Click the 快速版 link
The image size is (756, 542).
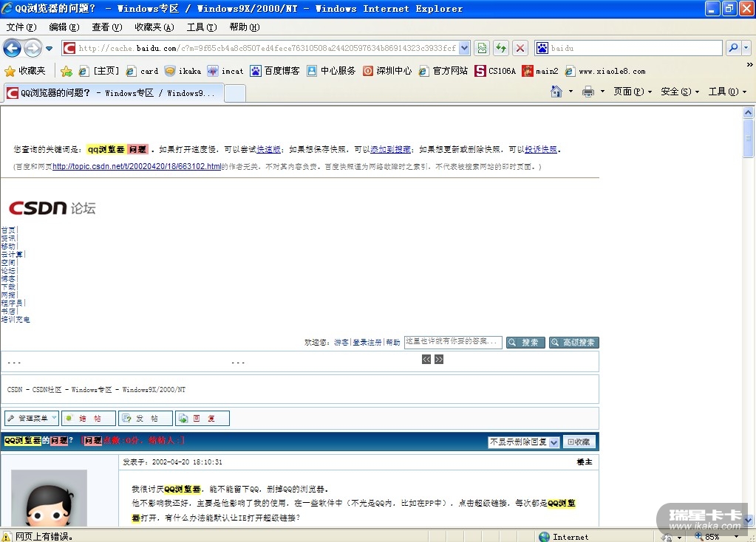click(x=268, y=149)
